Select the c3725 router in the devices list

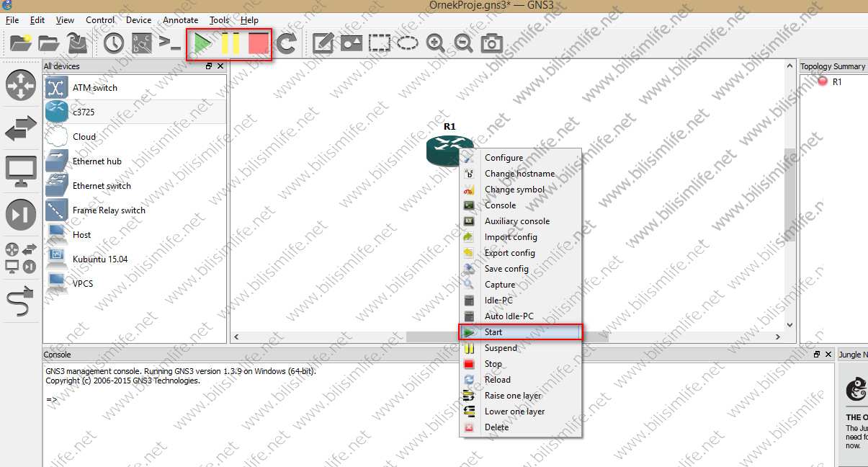[135, 112]
